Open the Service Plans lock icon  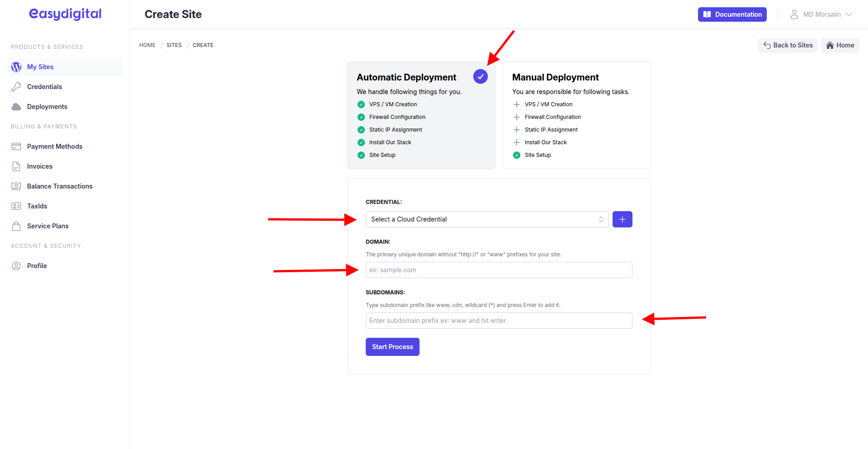point(16,226)
